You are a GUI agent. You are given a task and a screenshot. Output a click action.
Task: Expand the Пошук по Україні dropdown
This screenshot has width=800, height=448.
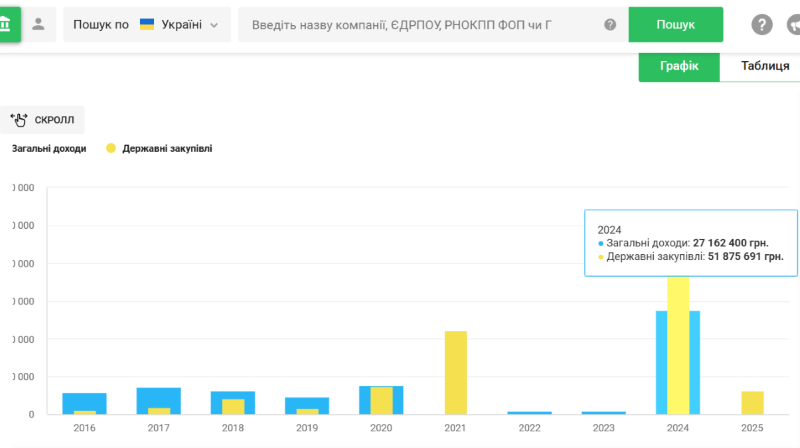click(x=146, y=24)
